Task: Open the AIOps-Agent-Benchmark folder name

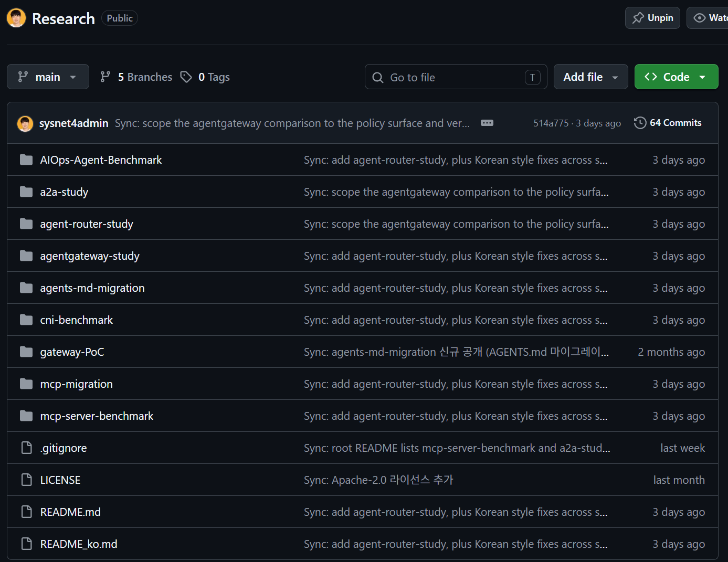Action: pyautogui.click(x=101, y=160)
